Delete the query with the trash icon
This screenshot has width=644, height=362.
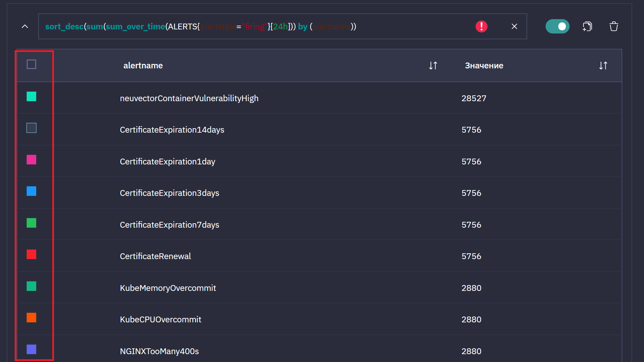tap(614, 26)
